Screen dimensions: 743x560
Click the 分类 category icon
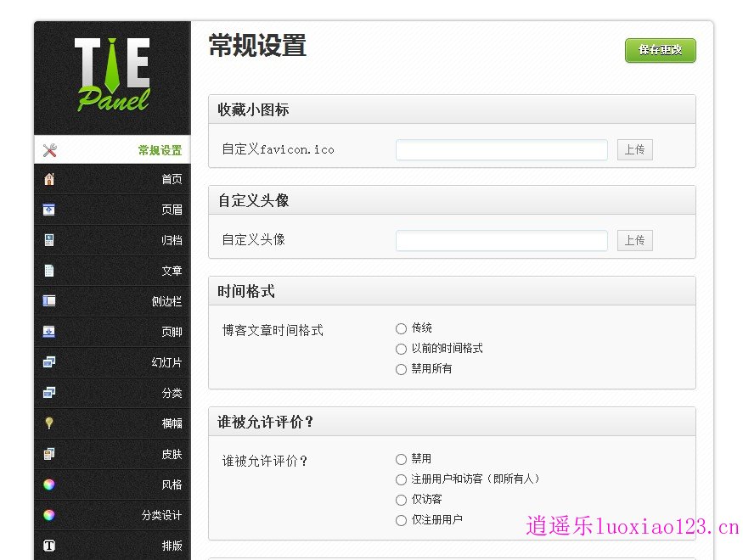[49, 393]
